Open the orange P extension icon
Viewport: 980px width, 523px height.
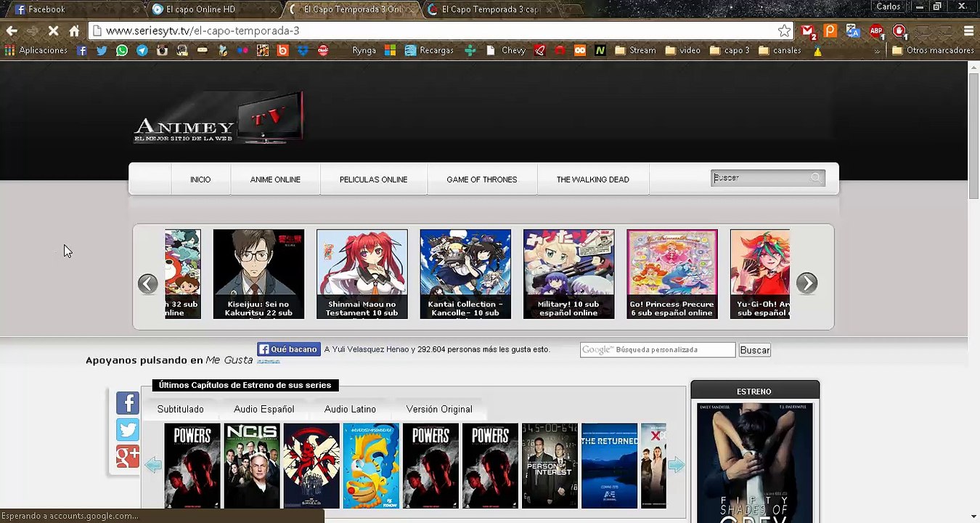coord(830,31)
